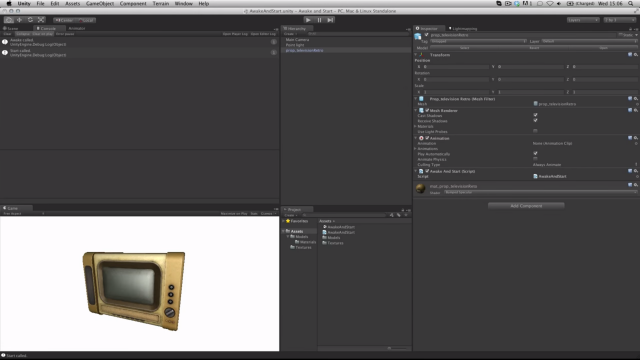
Task: Disable the Mesh Renderer component checkbox
Action: coord(427,111)
